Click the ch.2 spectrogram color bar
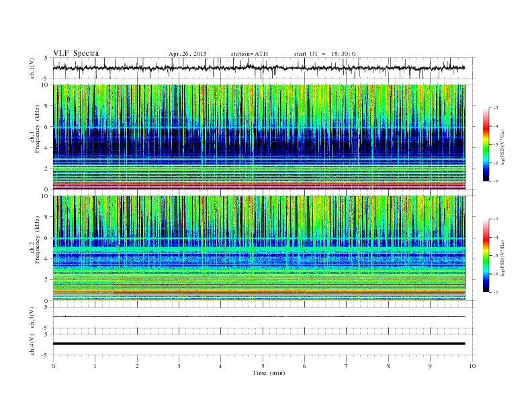Viewport: 532px width, 411px height. coord(486,256)
